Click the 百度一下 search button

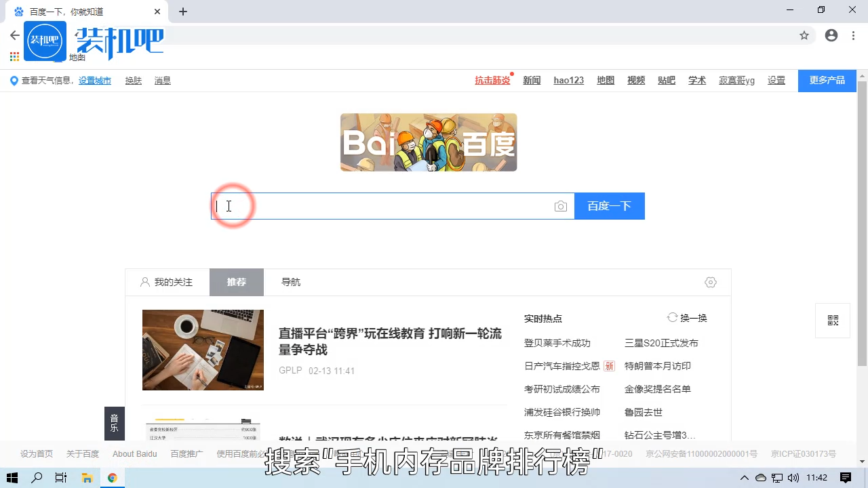(x=609, y=205)
